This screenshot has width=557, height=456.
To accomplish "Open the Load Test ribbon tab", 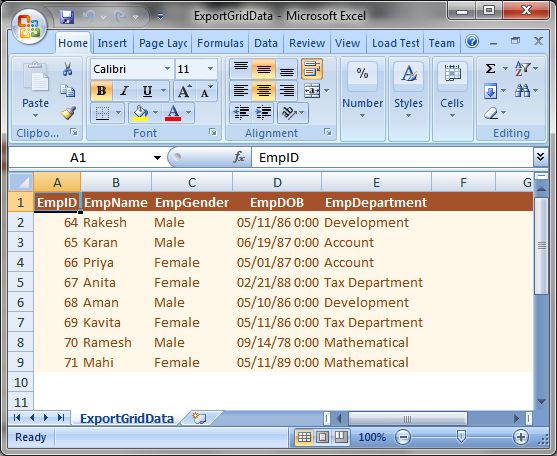I will [395, 43].
